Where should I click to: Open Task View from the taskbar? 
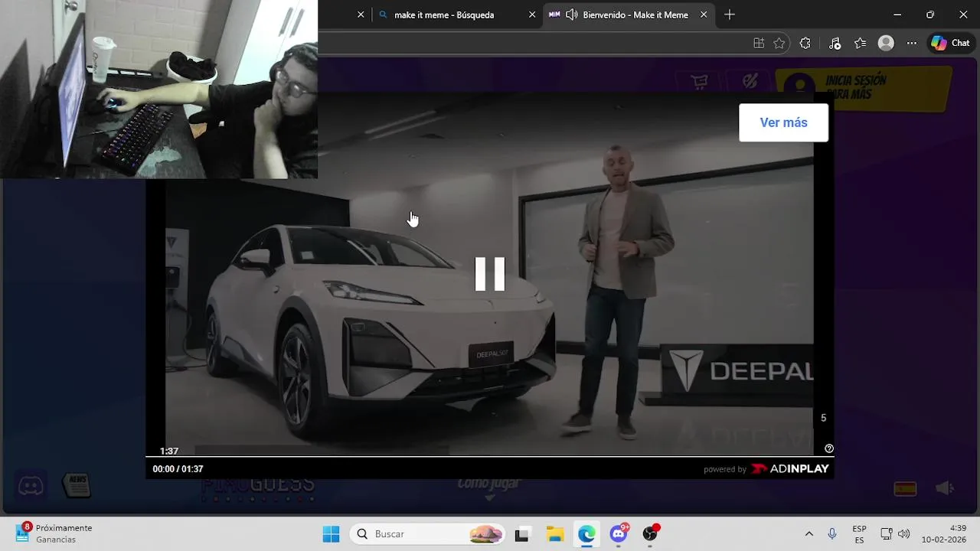point(522,534)
